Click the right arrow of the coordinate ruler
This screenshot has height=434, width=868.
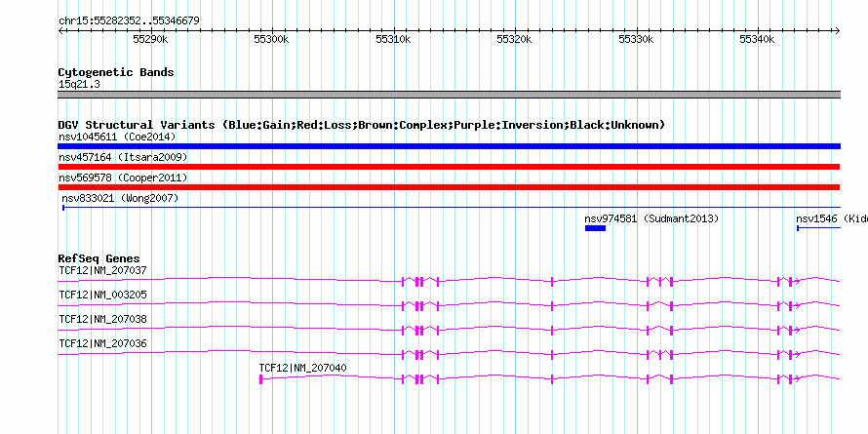tap(837, 31)
